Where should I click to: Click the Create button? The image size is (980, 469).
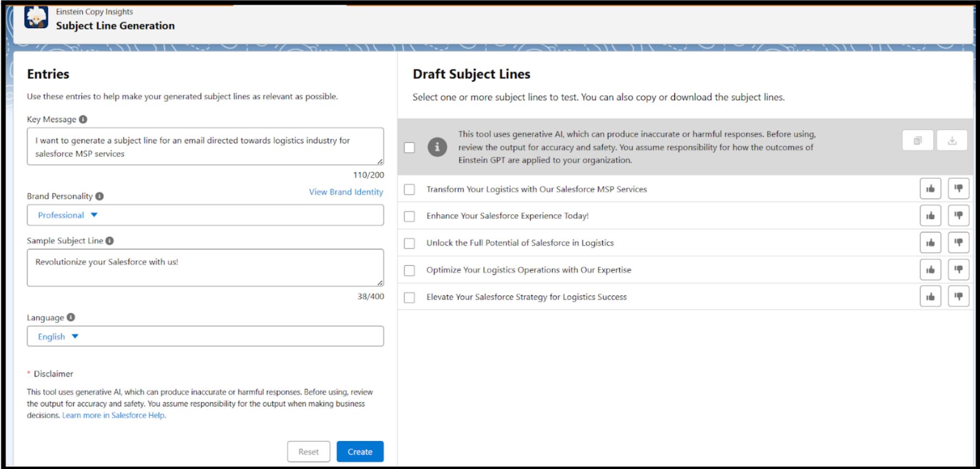[360, 451]
